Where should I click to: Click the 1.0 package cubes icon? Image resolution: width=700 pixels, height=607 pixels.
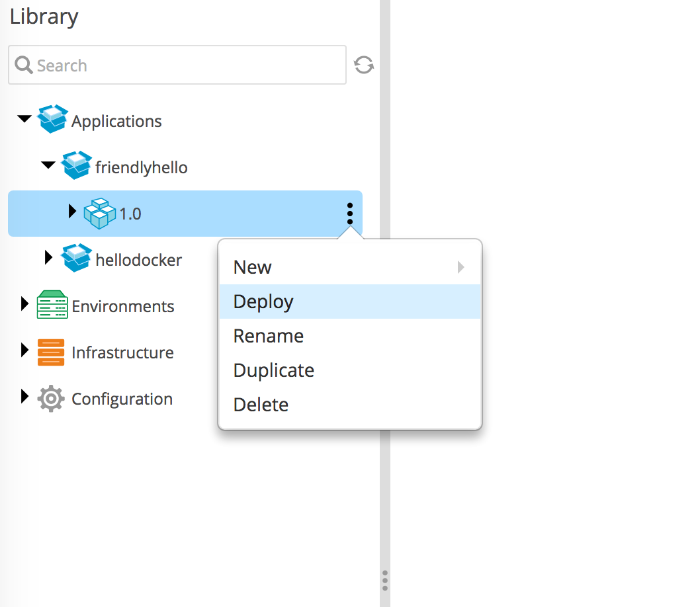(100, 213)
